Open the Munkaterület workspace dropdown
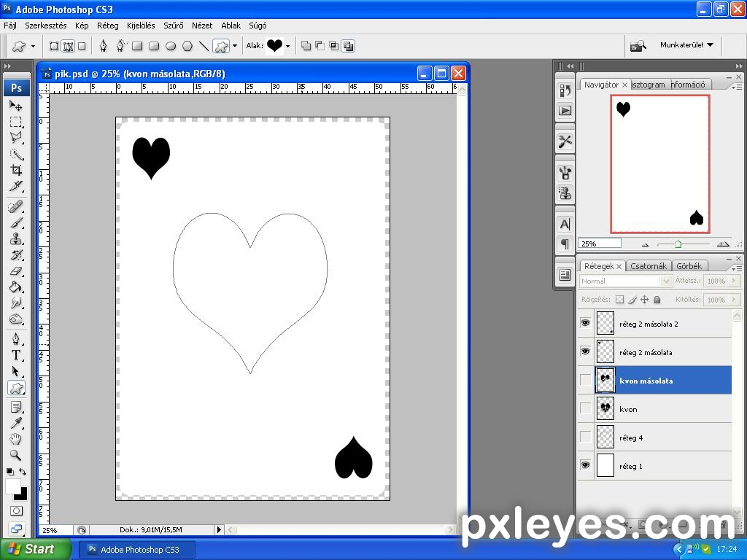747x560 pixels. (x=686, y=44)
